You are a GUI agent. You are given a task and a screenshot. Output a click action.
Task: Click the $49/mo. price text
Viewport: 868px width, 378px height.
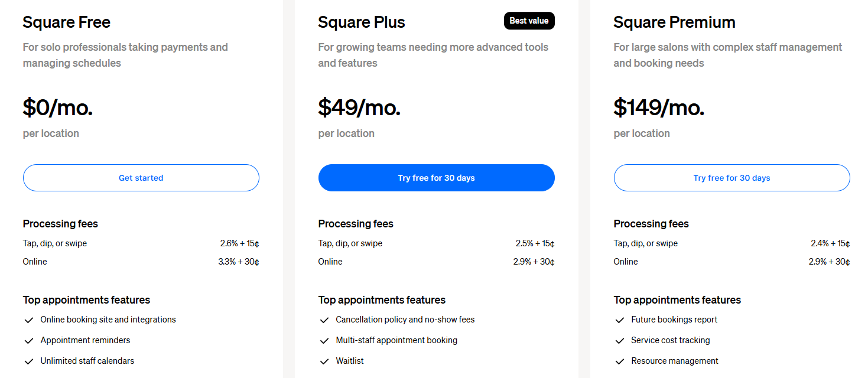(x=359, y=107)
